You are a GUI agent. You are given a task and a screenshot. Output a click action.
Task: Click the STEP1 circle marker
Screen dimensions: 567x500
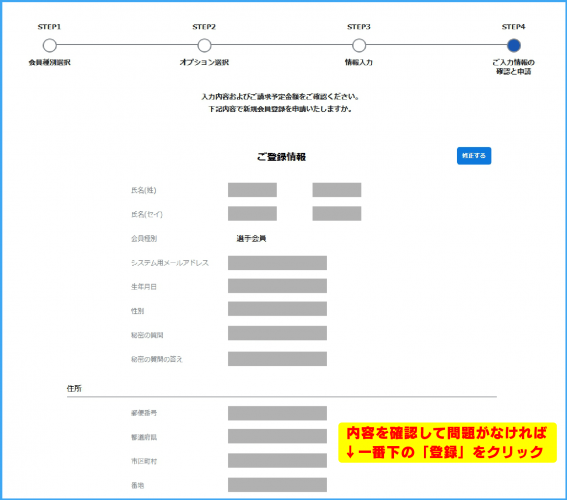coord(50,46)
